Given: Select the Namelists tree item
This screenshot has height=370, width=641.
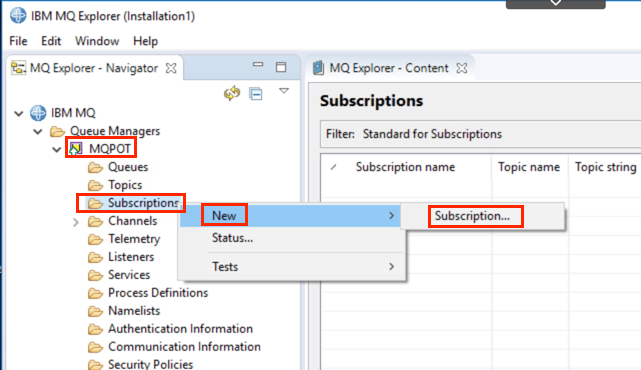Looking at the screenshot, I should point(134,311).
